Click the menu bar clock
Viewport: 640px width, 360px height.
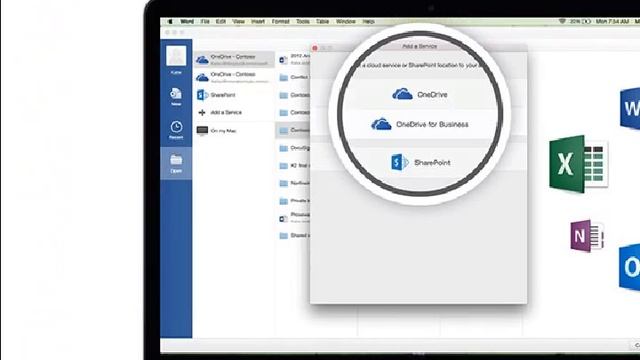coord(612,22)
